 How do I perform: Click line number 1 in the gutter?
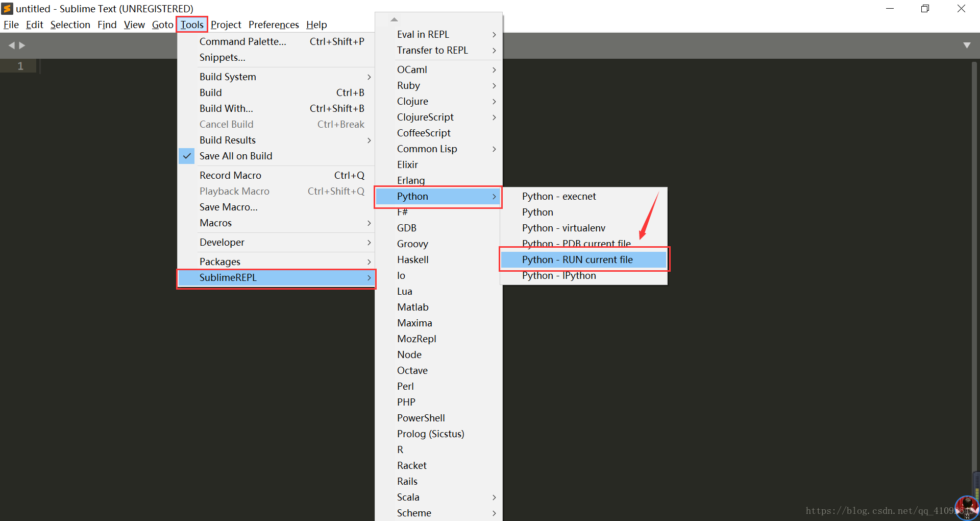click(x=20, y=66)
